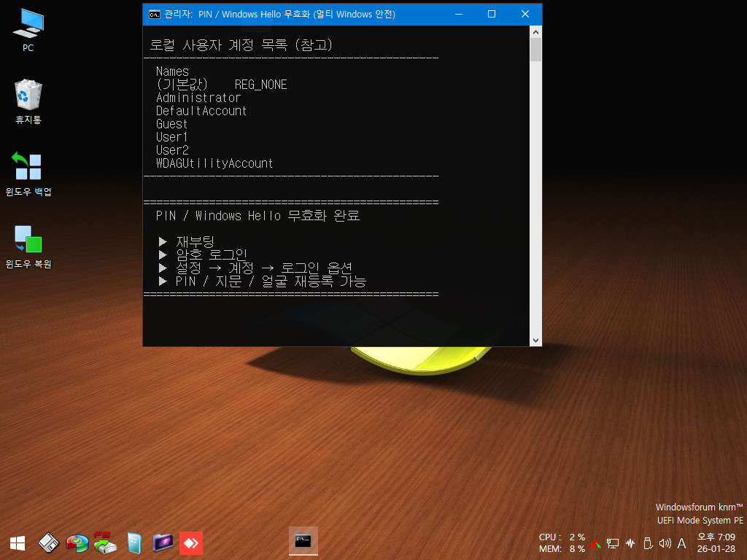Image resolution: width=747 pixels, height=560 pixels.
Task: Click the '설정 → 계정 → 로그인 옵션' line
Action: point(255,268)
